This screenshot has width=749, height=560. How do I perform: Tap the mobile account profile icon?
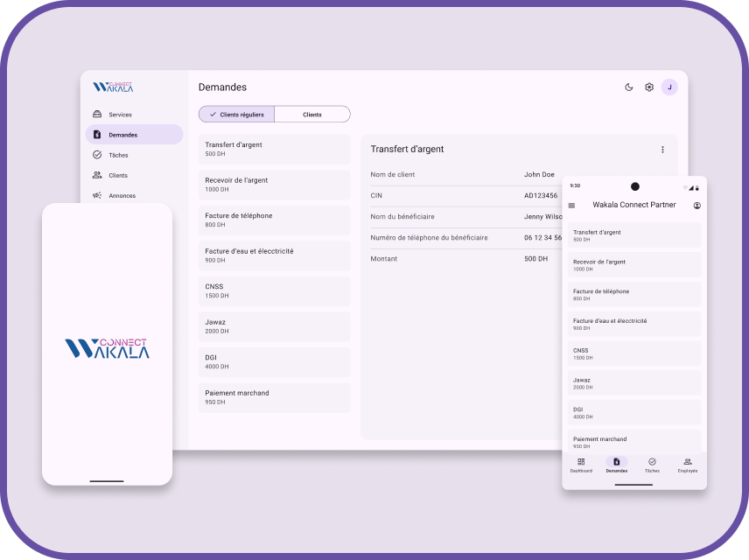click(x=696, y=206)
